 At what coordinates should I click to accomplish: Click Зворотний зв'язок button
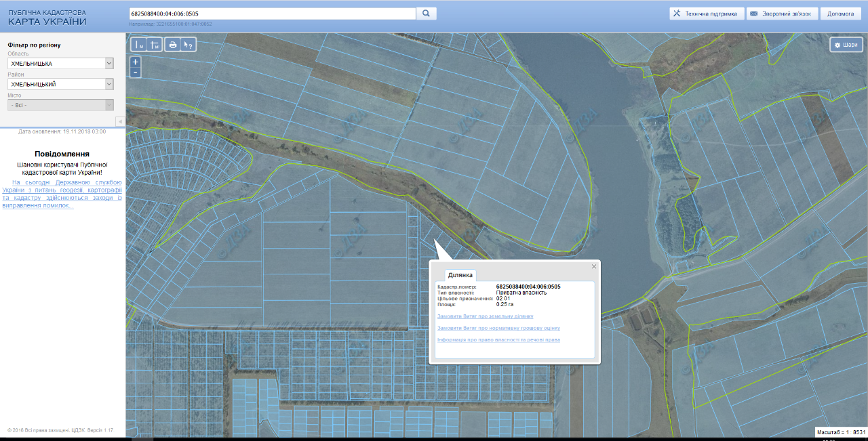point(782,14)
